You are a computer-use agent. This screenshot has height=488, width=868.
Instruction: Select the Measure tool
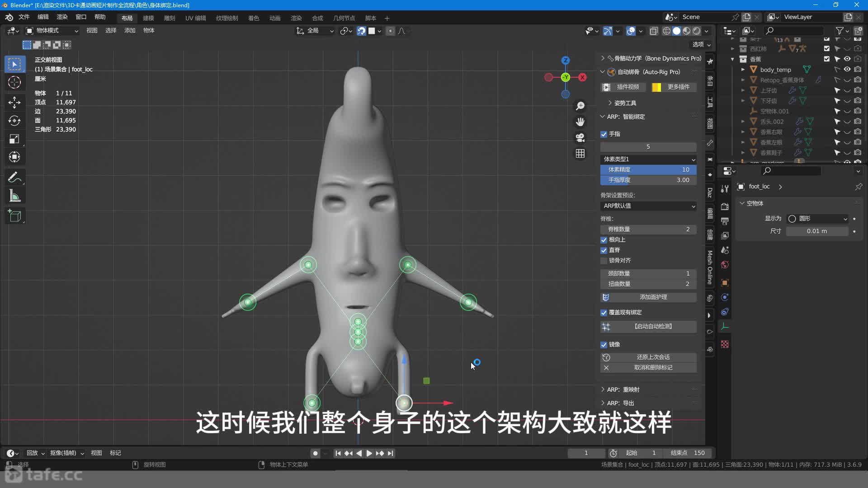click(14, 196)
